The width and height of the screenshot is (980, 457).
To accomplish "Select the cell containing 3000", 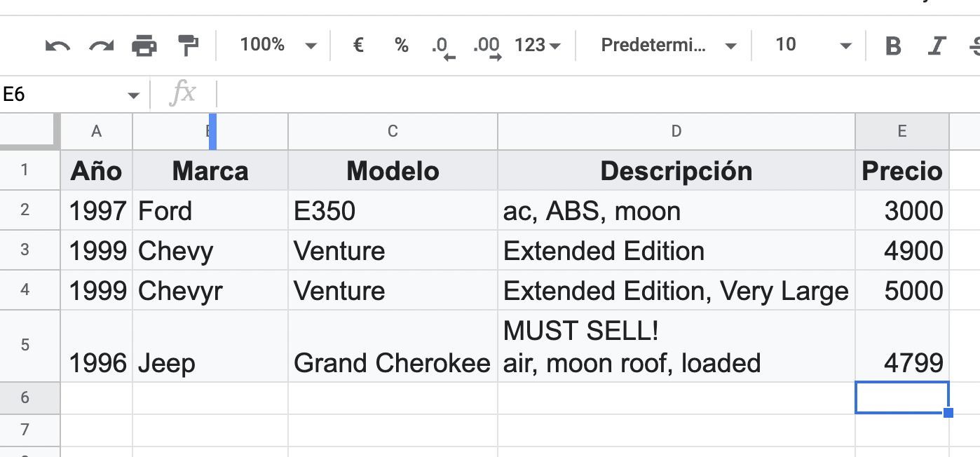I will 902,210.
